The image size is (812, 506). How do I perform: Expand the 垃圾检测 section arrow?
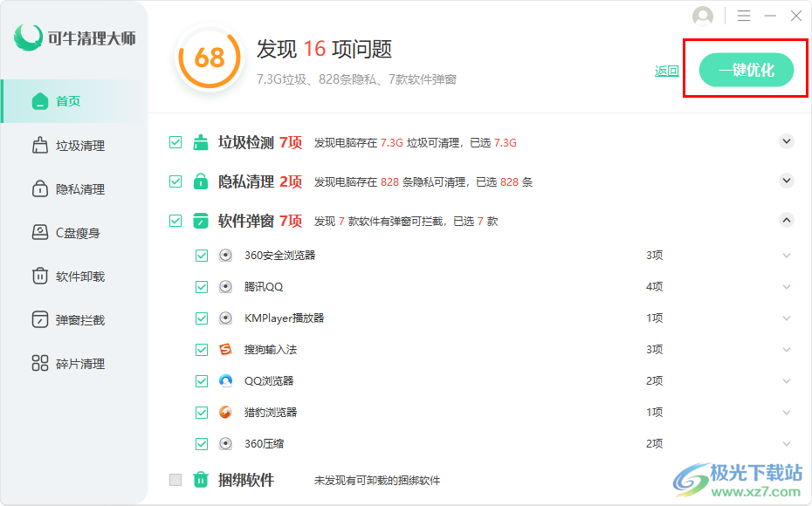click(787, 141)
